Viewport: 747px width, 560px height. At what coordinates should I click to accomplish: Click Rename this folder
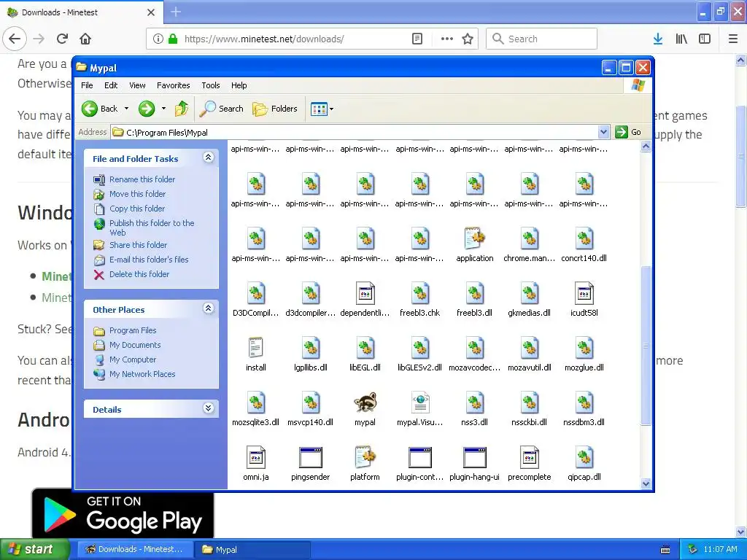[x=142, y=179]
